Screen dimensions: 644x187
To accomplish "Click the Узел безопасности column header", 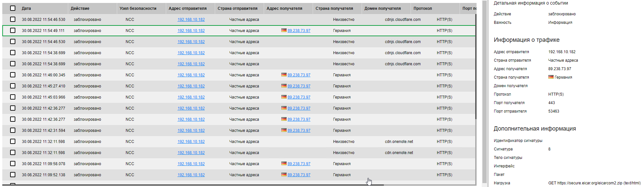I will pos(138,8).
